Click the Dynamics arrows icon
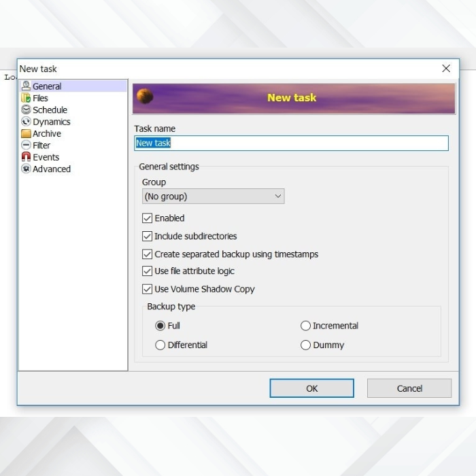The width and height of the screenshot is (476, 476). tap(26, 122)
